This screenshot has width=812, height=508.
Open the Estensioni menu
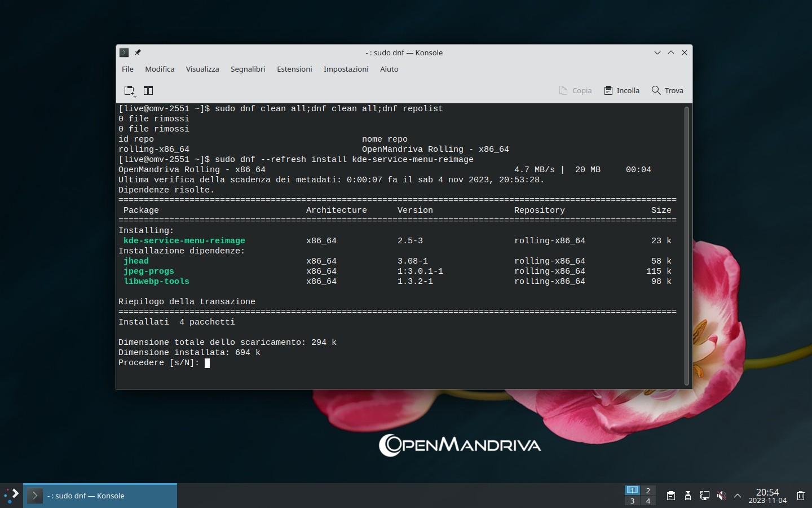click(294, 69)
